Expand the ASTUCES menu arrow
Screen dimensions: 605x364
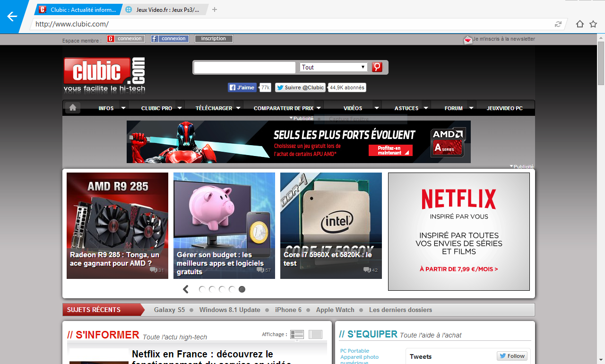pyautogui.click(x=426, y=108)
